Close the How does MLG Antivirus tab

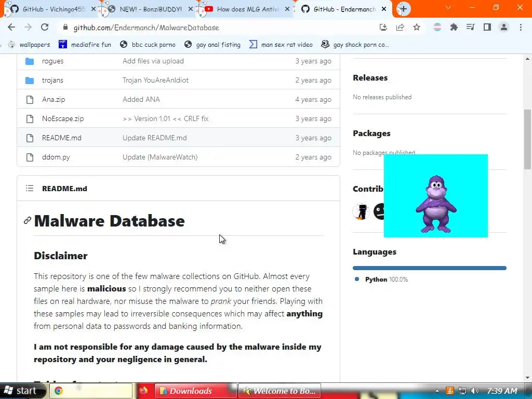coord(287,9)
